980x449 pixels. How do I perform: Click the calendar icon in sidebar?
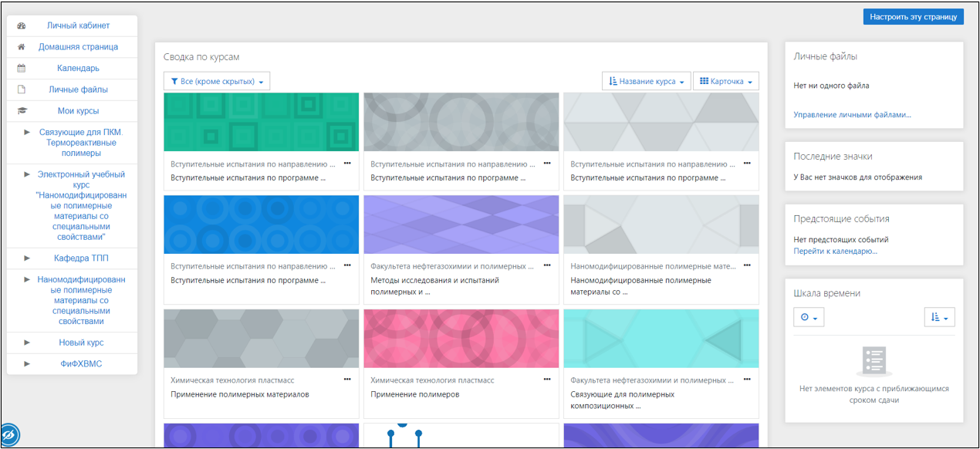(x=22, y=69)
